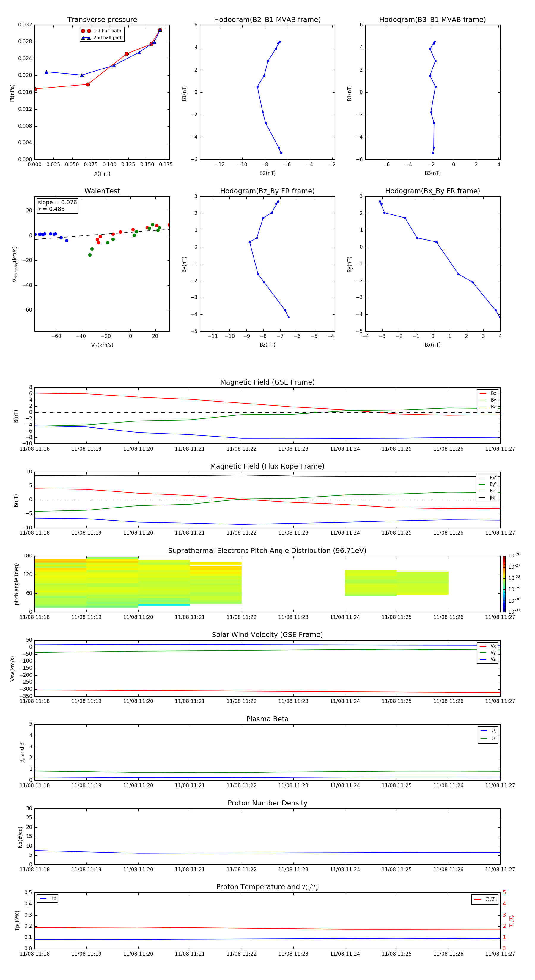Viewport: 535px width, 980px height.
Task: Click the "Solar Wind Velocity (GSE Frame)" title
Action: click(267, 635)
